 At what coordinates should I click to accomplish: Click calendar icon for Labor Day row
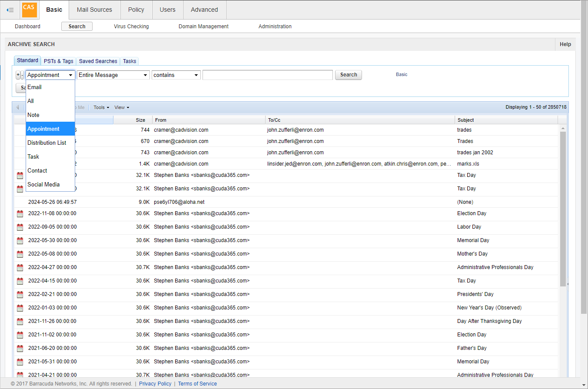click(20, 227)
